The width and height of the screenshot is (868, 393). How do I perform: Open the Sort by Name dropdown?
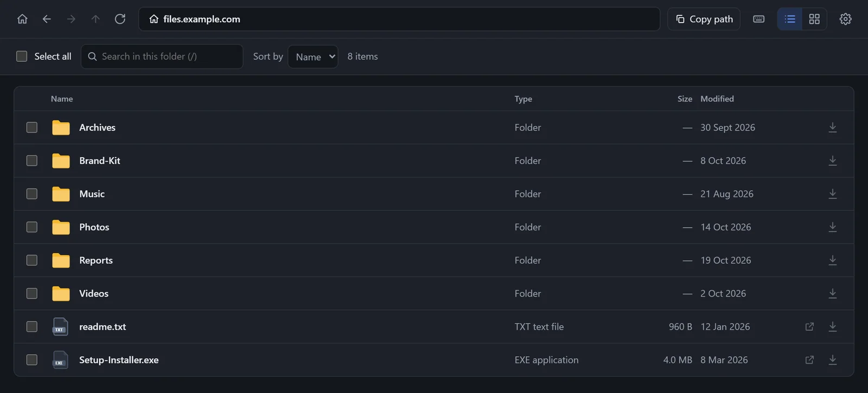pyautogui.click(x=313, y=56)
